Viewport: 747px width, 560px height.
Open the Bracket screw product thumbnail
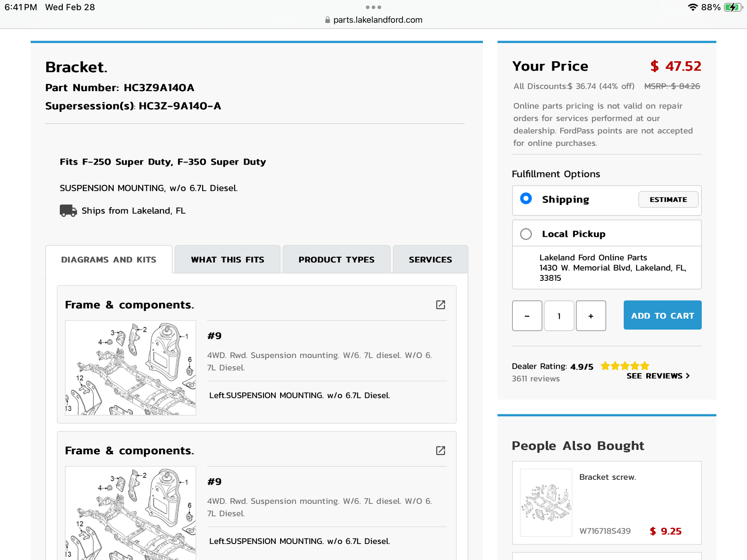(546, 503)
